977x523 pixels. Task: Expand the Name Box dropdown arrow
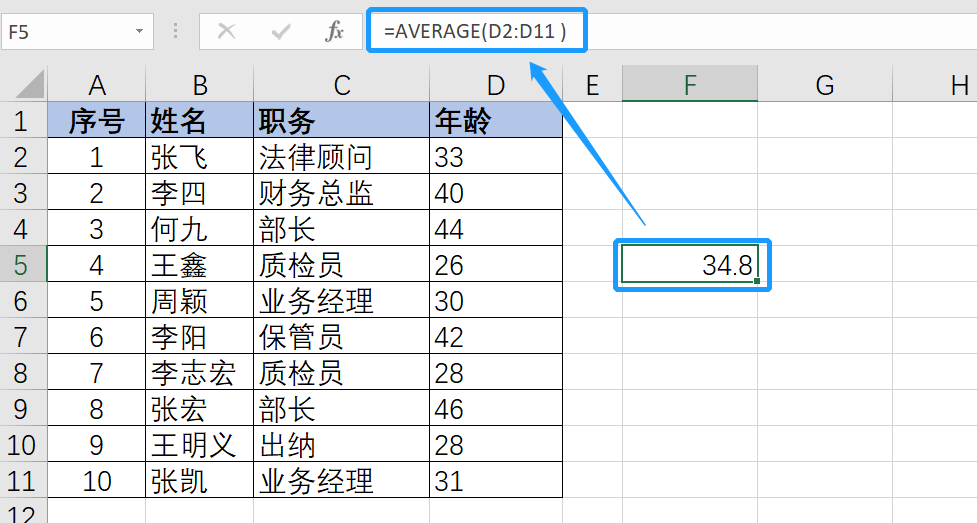pyautogui.click(x=140, y=31)
